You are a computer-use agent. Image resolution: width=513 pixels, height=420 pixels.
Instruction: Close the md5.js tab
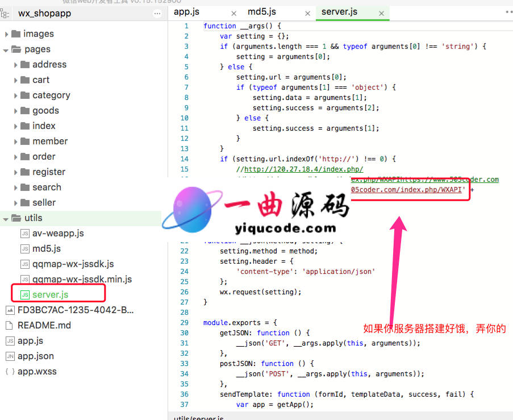coord(307,14)
